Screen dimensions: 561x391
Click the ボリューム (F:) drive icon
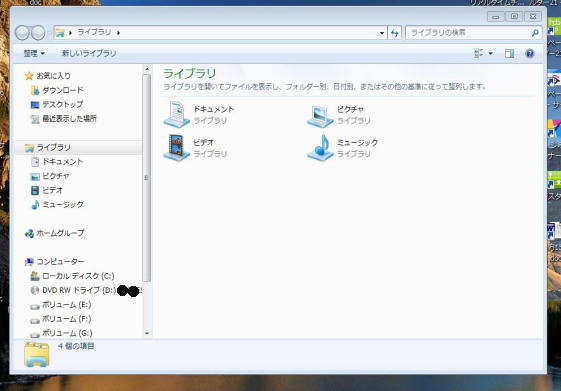click(35, 321)
